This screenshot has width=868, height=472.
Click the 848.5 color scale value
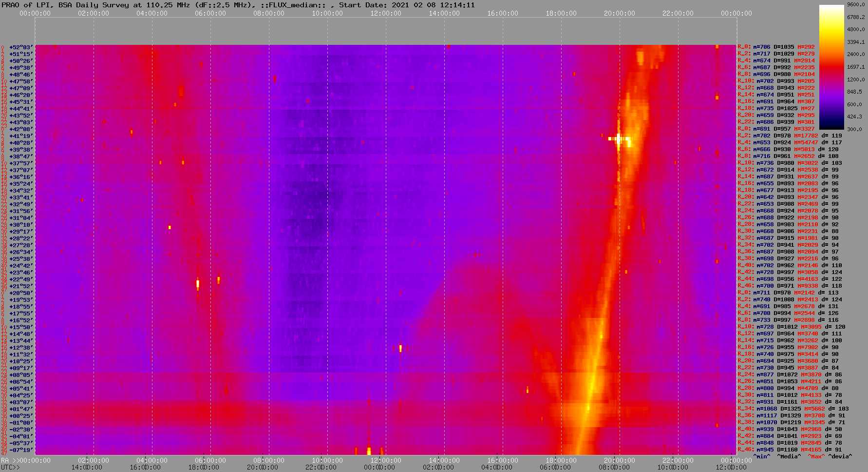[x=856, y=92]
